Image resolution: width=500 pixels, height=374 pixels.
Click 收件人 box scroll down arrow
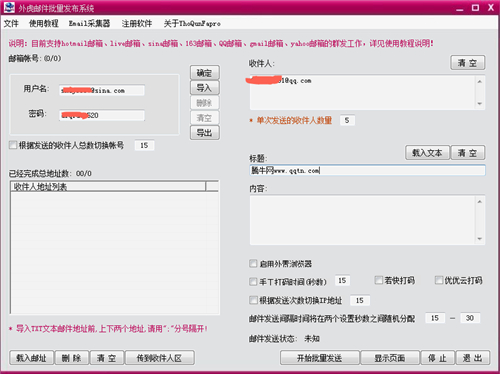pos(480,104)
